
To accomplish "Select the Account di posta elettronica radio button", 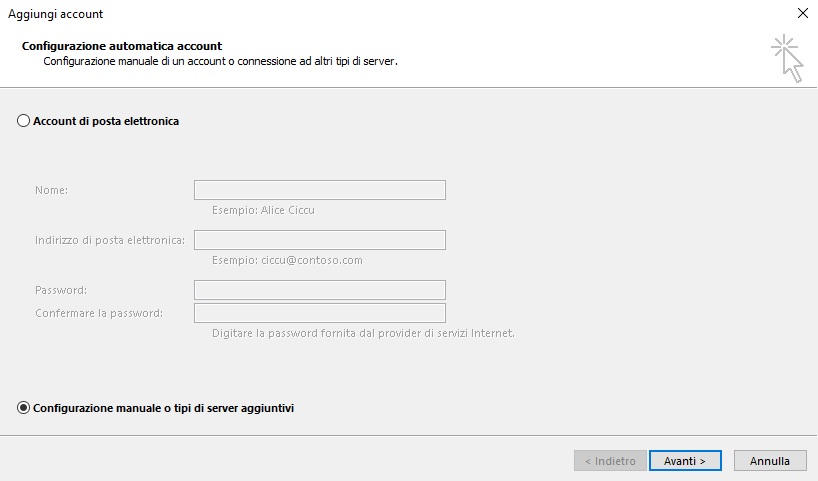I will 23,121.
